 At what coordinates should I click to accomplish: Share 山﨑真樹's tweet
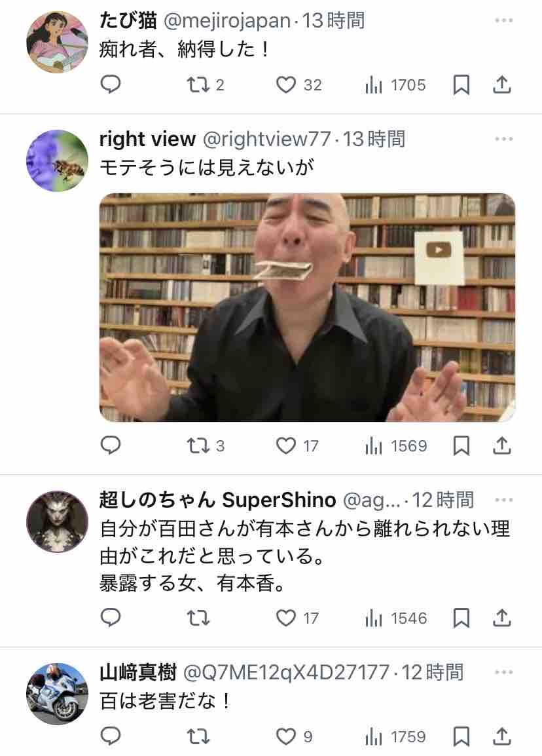tap(501, 736)
